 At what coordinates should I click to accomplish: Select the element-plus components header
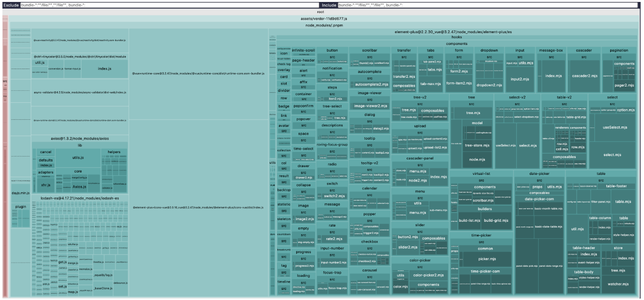coord(457,43)
